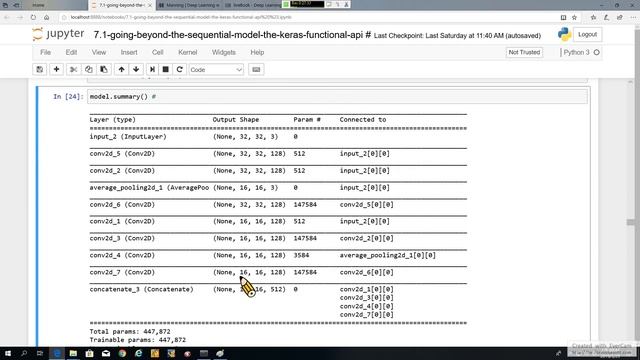
Task: Click the kernel idle indicator circle
Action: pos(597,52)
